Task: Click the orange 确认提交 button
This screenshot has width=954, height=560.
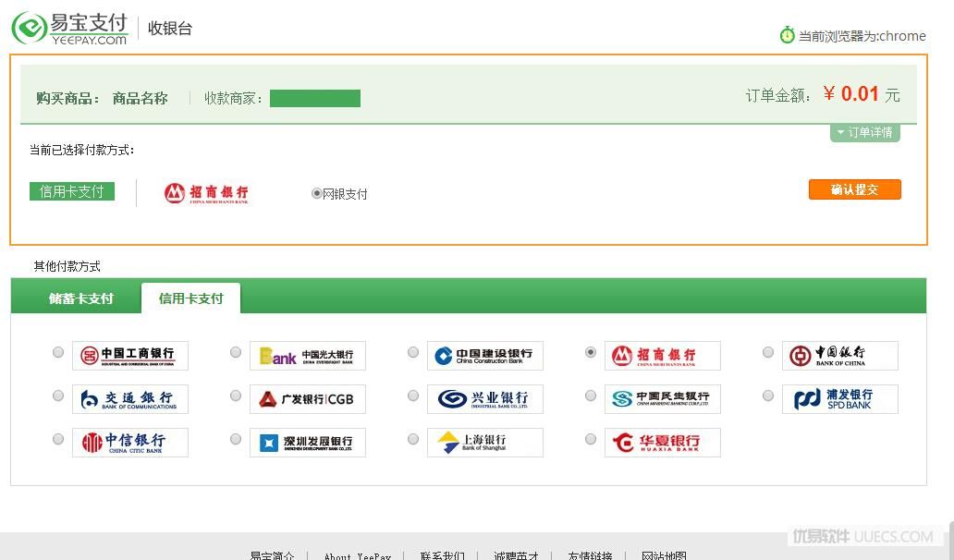Action: coord(855,189)
